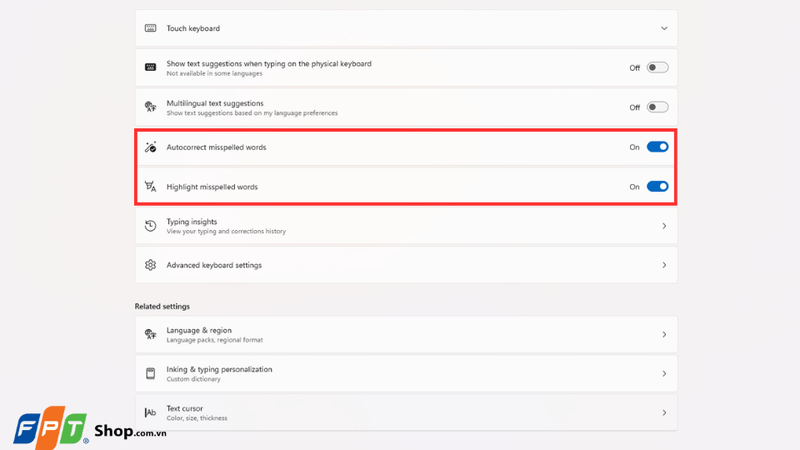Click the Typing insights history icon
The height and width of the screenshot is (450, 800).
point(151,226)
